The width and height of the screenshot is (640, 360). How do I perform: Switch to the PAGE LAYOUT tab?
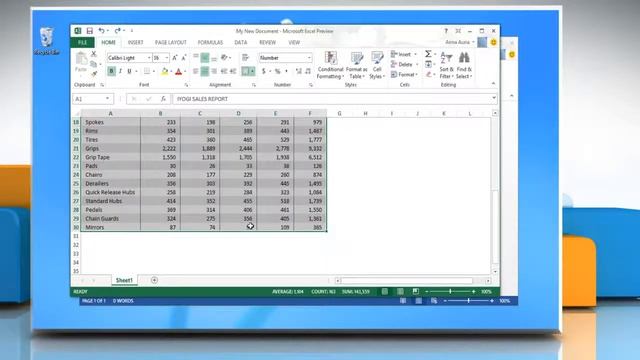coord(171,42)
